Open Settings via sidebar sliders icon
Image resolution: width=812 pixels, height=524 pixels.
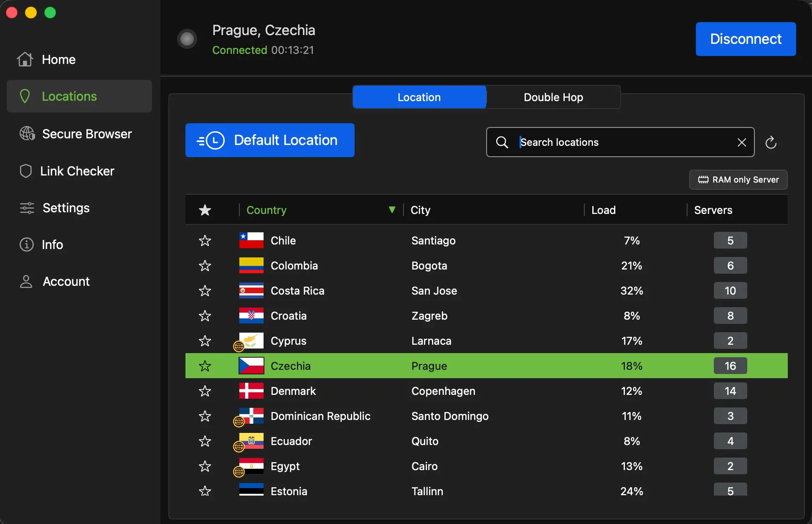(x=26, y=208)
